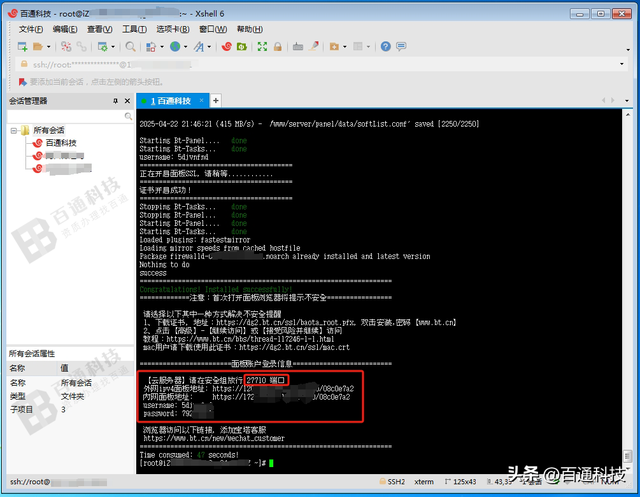Click the globe icon in toolbar
Image resolution: width=640 pixels, height=497 pixels.
click(x=175, y=46)
